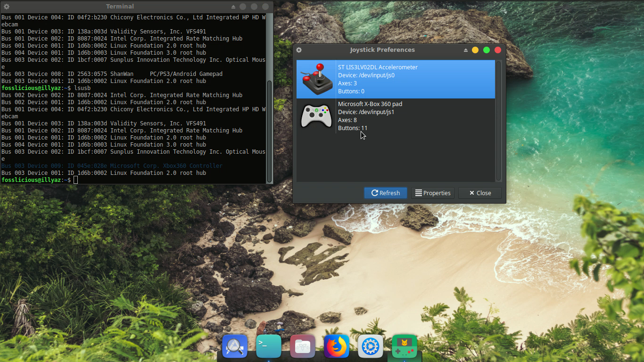Click the Refresh button in Joystick Preferences

[x=385, y=193]
